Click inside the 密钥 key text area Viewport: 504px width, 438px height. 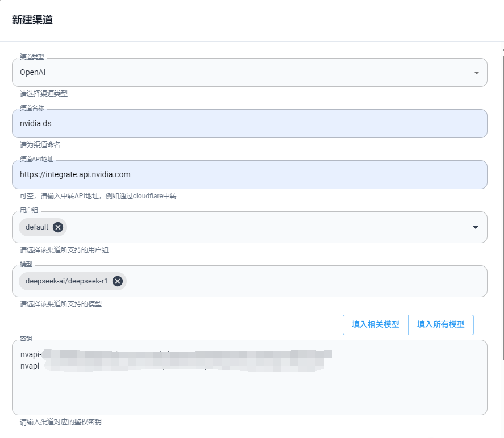pyautogui.click(x=249, y=392)
